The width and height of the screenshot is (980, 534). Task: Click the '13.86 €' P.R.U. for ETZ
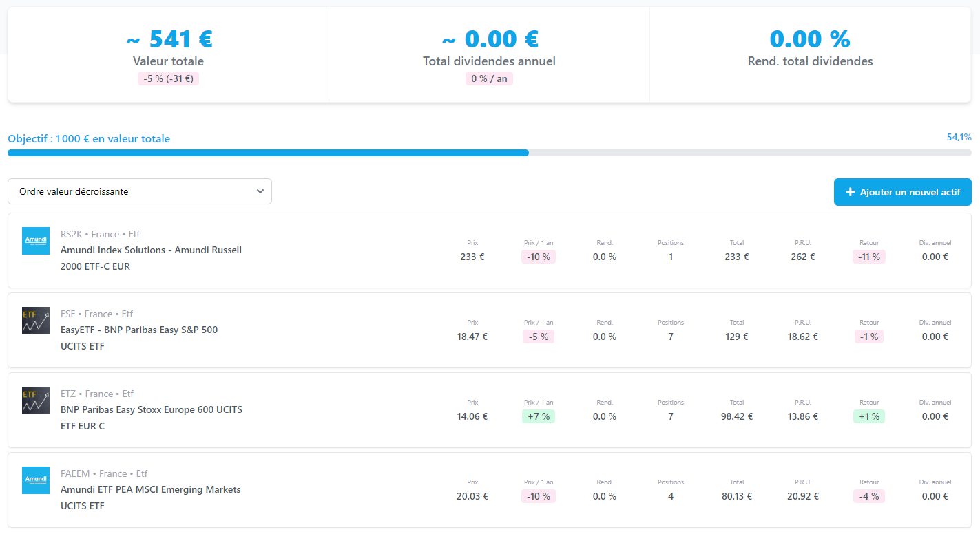click(x=803, y=416)
